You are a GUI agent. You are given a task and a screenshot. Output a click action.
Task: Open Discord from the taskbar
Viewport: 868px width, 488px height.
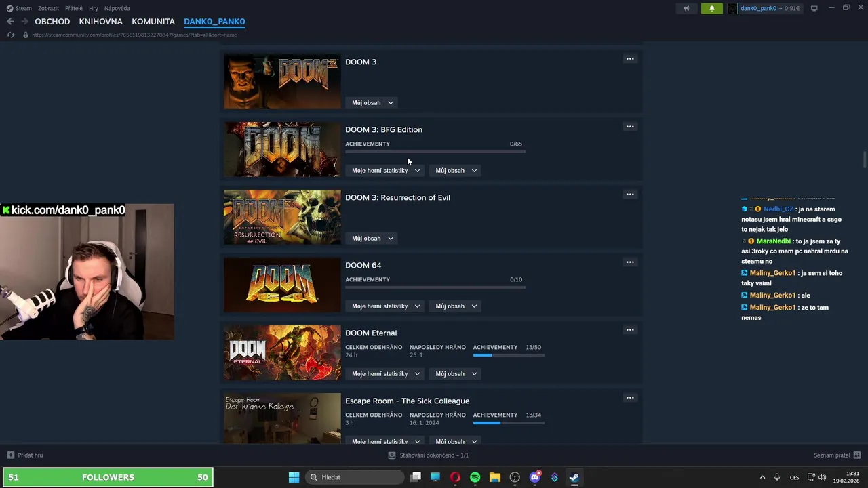point(534,477)
